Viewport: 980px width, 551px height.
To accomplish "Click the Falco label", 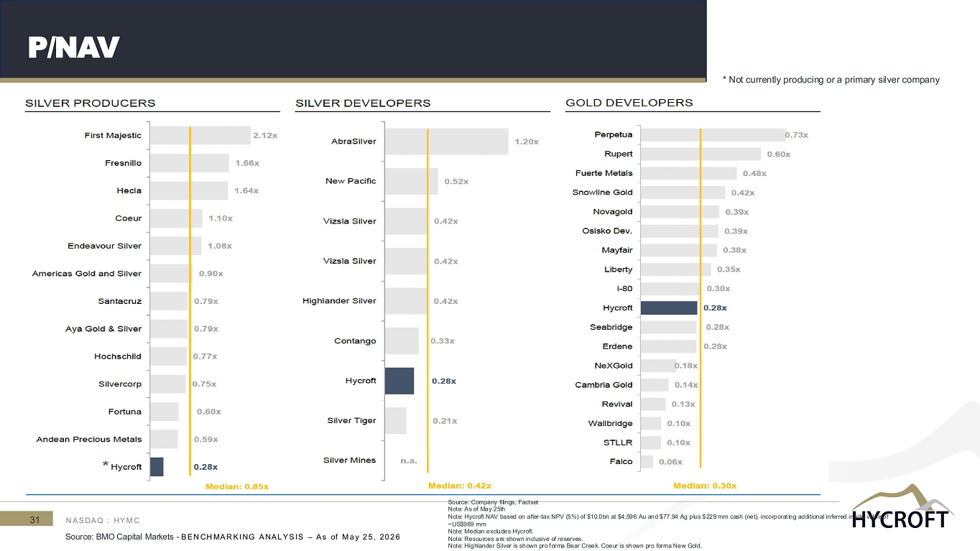I will pos(621,462).
